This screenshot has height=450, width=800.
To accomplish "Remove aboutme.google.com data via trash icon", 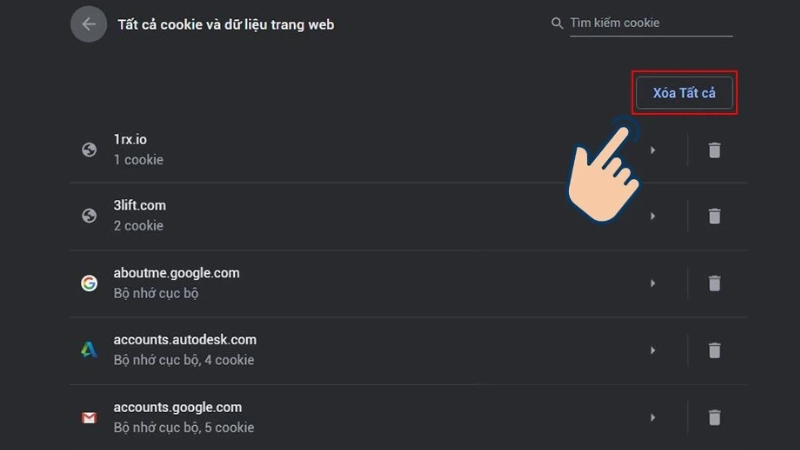I will click(x=714, y=283).
